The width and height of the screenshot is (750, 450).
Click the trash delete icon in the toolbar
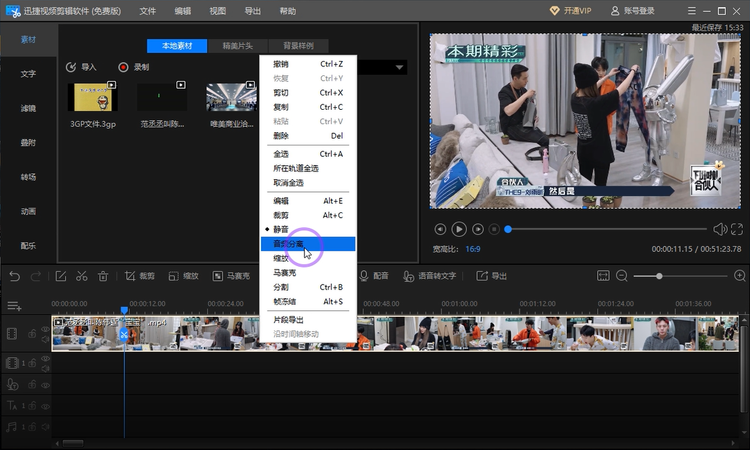pyautogui.click(x=103, y=276)
